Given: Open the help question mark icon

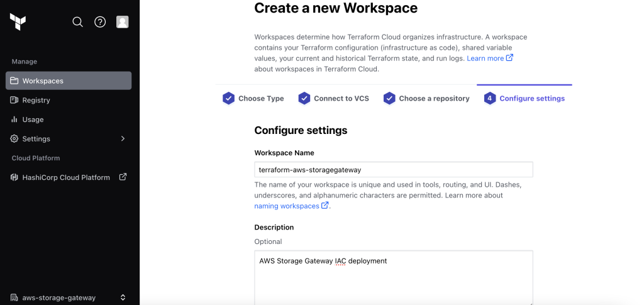Looking at the screenshot, I should click(100, 22).
